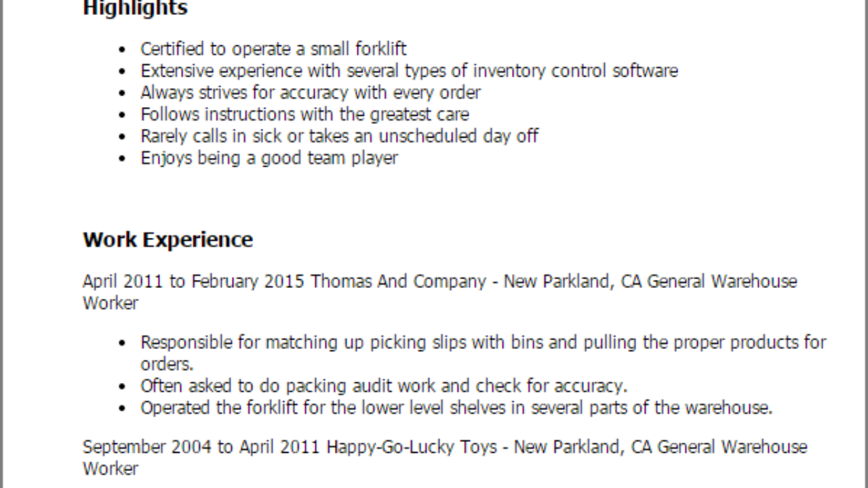Click the 'Extensive experience' inventory software bullet
868x488 pixels.
coord(409,71)
